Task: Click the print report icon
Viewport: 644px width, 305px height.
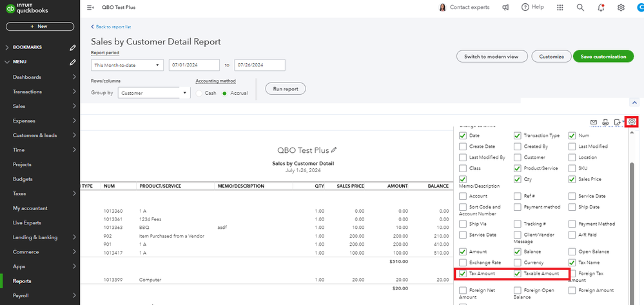Action: [605, 122]
